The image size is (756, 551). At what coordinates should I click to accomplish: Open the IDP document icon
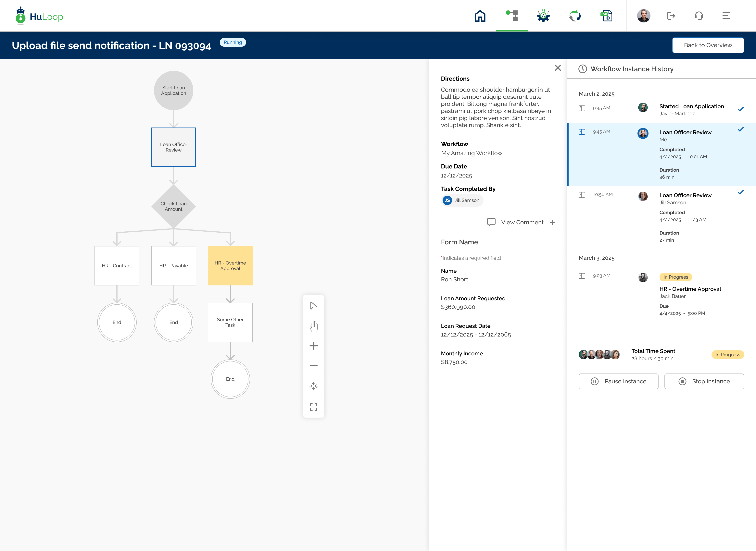coord(606,16)
